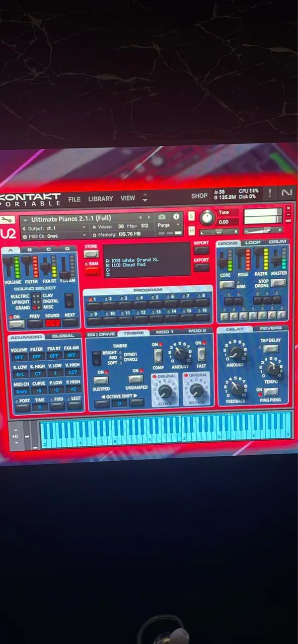Switch to the LOOP tab
The image size is (298, 644).
[x=253, y=243]
